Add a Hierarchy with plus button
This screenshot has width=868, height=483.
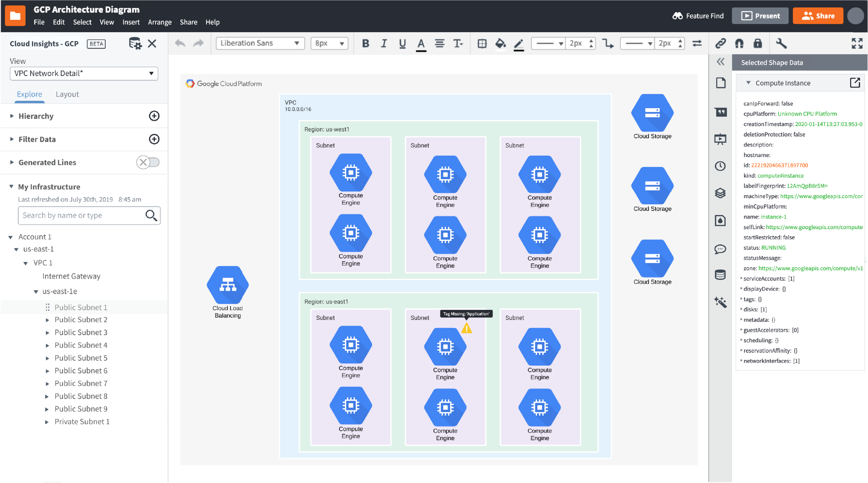154,116
